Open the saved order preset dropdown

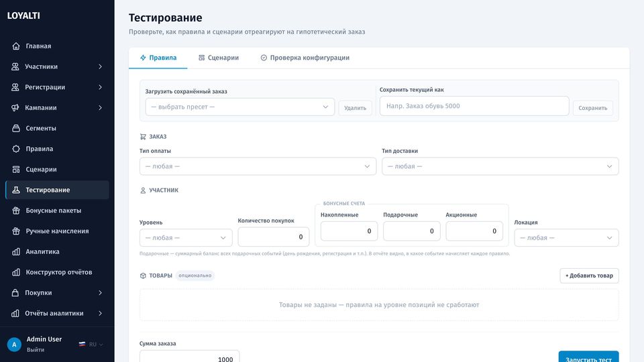point(240,107)
